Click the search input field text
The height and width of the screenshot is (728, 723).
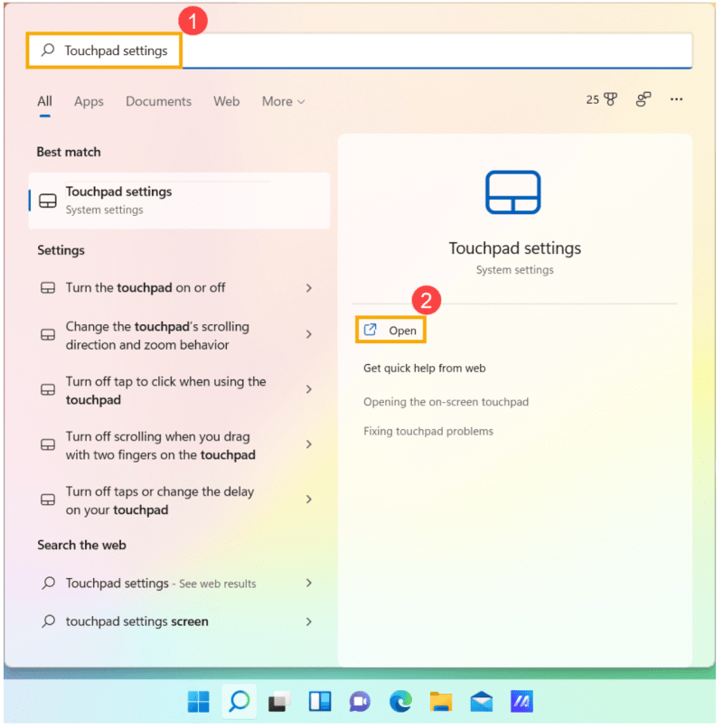pos(116,51)
